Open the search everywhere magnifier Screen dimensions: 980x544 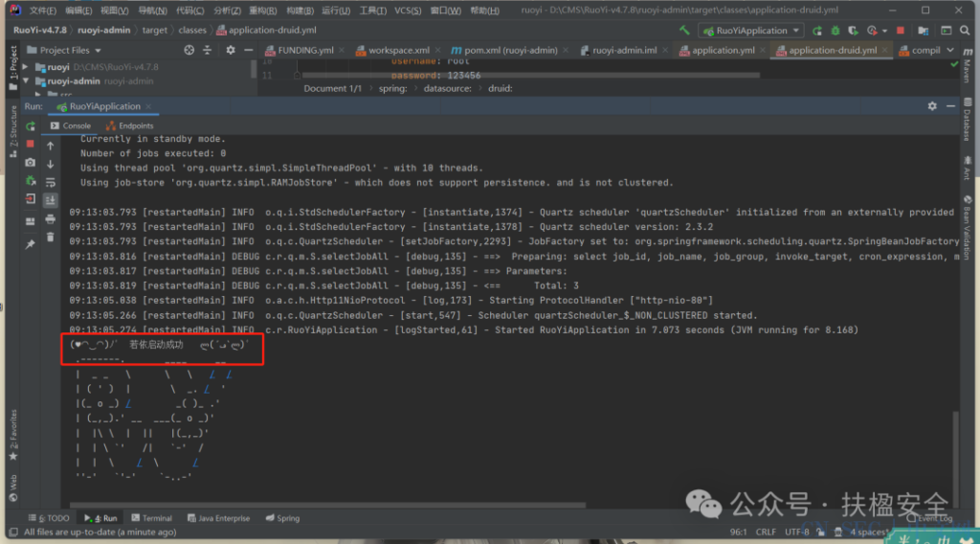click(965, 30)
